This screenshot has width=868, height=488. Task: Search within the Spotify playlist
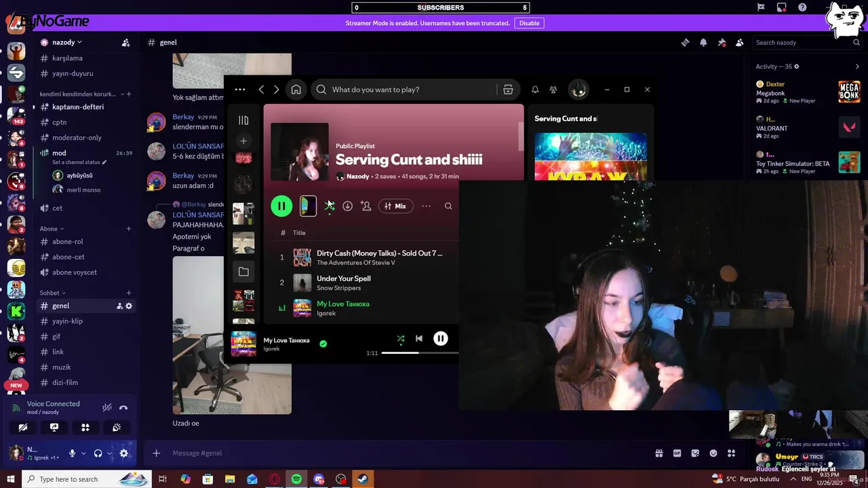click(448, 206)
